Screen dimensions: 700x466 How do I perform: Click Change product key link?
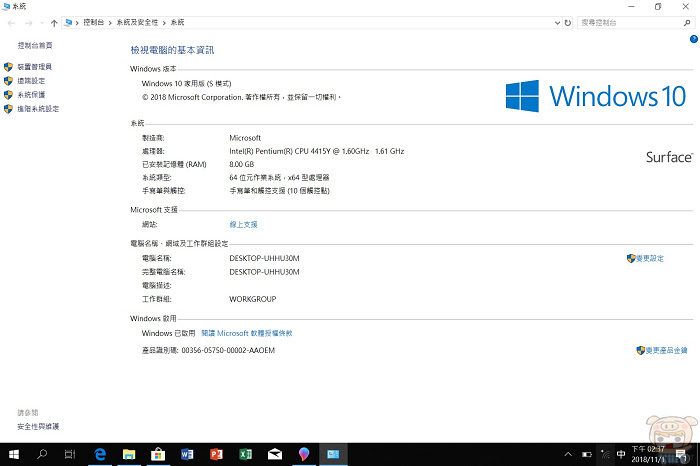[666, 350]
